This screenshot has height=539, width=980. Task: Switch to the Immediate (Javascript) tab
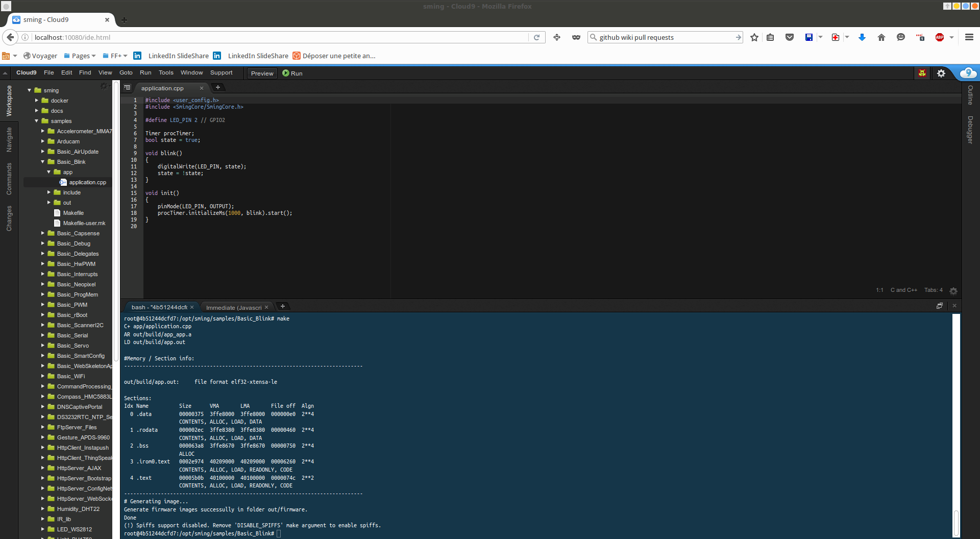pos(235,307)
